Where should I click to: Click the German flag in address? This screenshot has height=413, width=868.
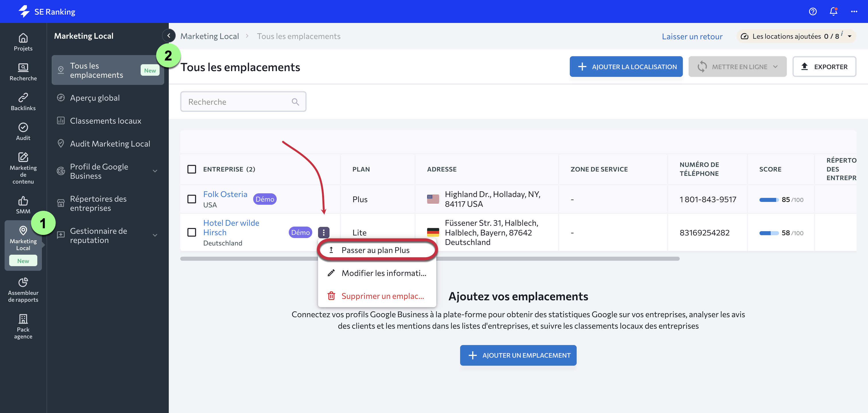(x=433, y=232)
